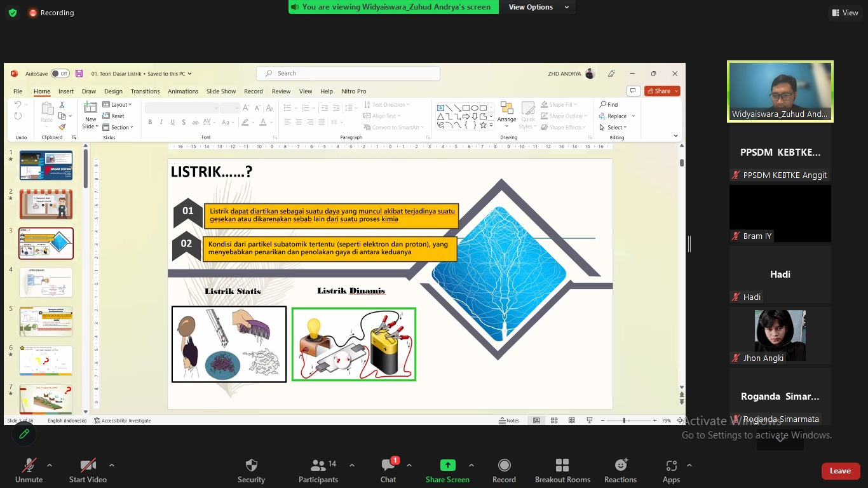Unmute the microphone
This screenshot has height=488, width=868.
click(x=29, y=466)
